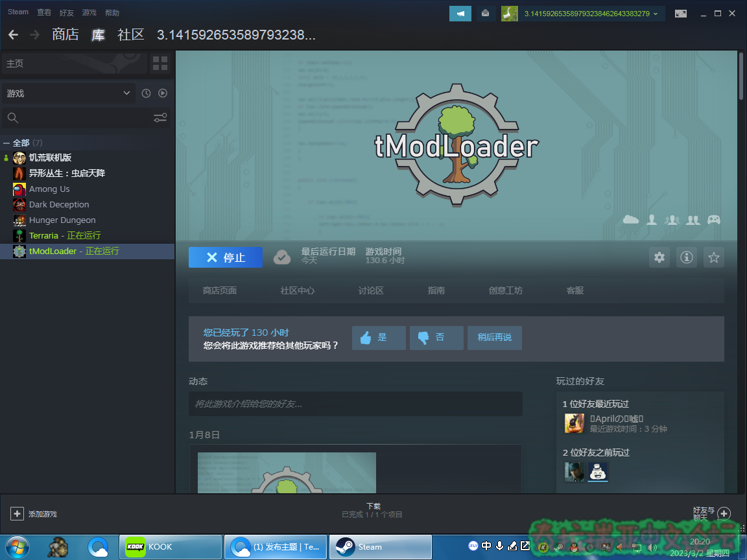This screenshot has width=747, height=560.
Task: Click the profile avatar in the title bar
Action: coord(509,14)
